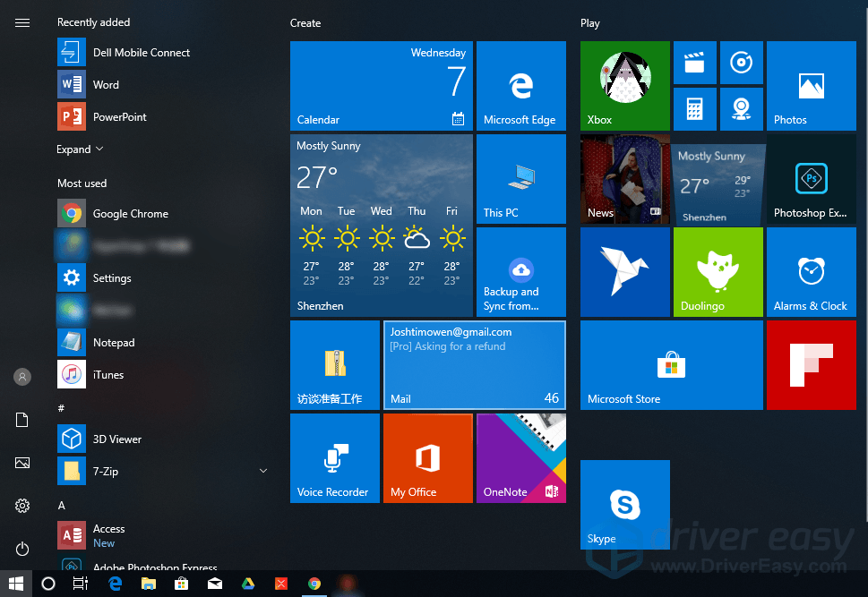Open the user account button
The height and width of the screenshot is (597, 868).
pos(22,377)
